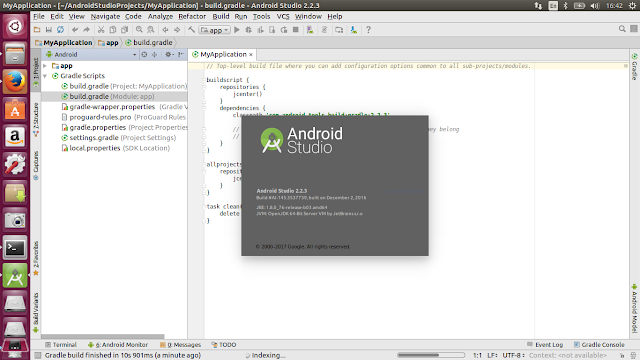Navigate Forward with the right arrow icon

(x=177, y=30)
